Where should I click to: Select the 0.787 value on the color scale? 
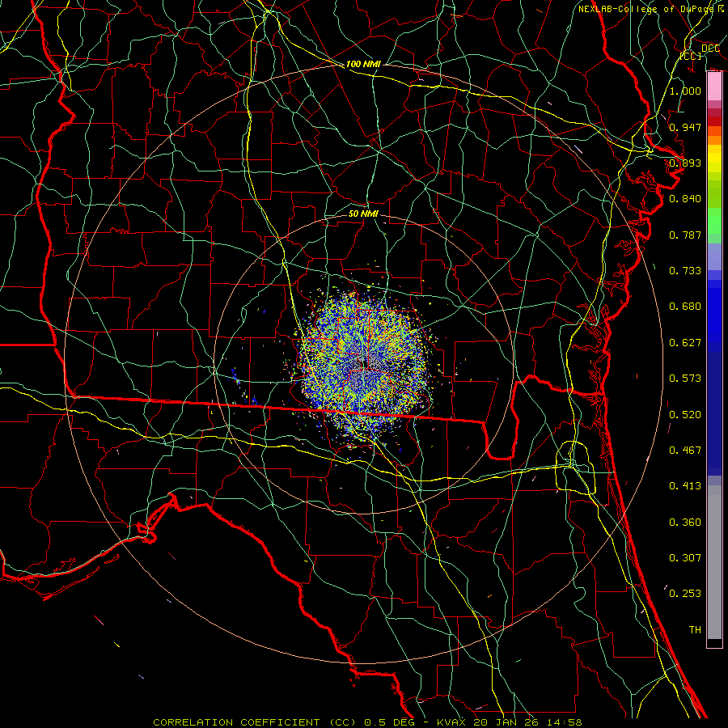tap(685, 235)
